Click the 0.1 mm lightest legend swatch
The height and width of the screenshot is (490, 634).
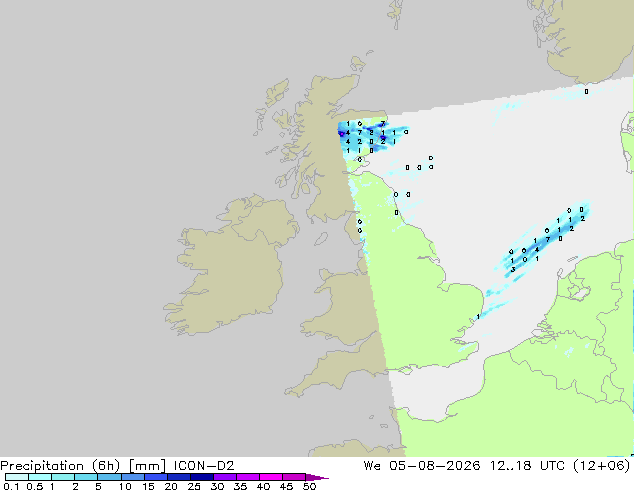point(17,477)
